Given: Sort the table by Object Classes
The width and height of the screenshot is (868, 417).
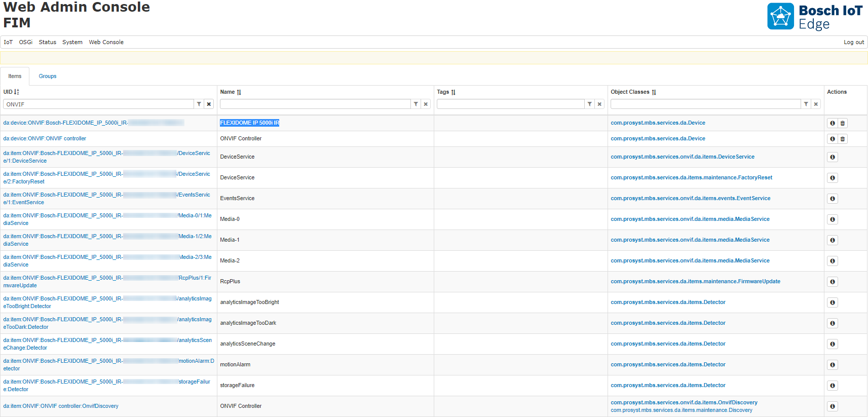Looking at the screenshot, I should [654, 92].
